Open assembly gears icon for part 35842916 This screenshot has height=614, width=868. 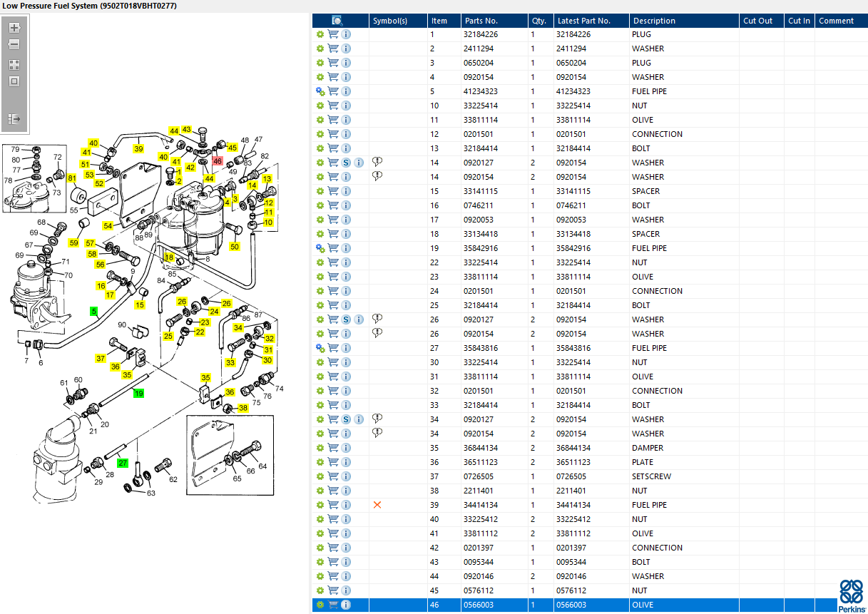(320, 248)
